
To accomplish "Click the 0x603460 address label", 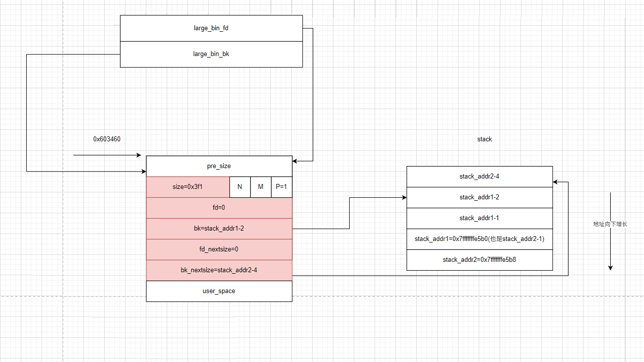I will click(107, 139).
